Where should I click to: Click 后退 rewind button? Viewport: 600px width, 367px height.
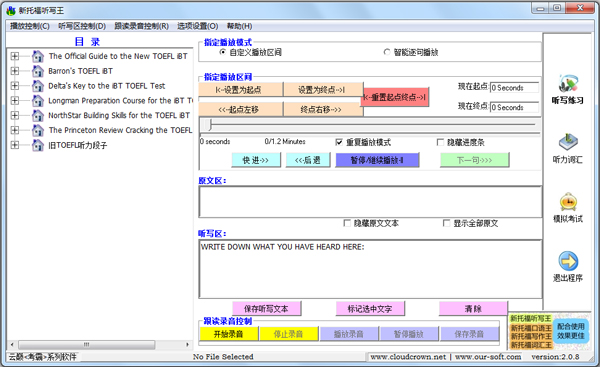(308, 160)
